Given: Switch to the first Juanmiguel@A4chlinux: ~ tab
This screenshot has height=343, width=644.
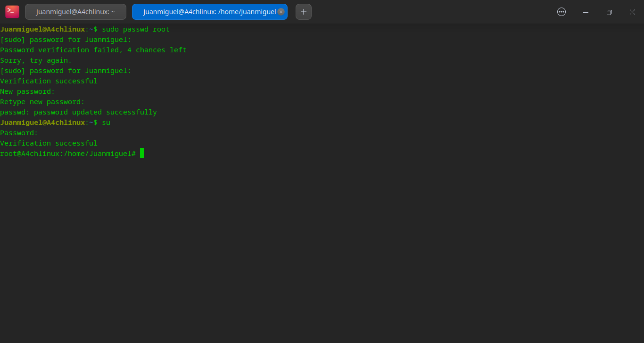Looking at the screenshot, I should coord(75,12).
